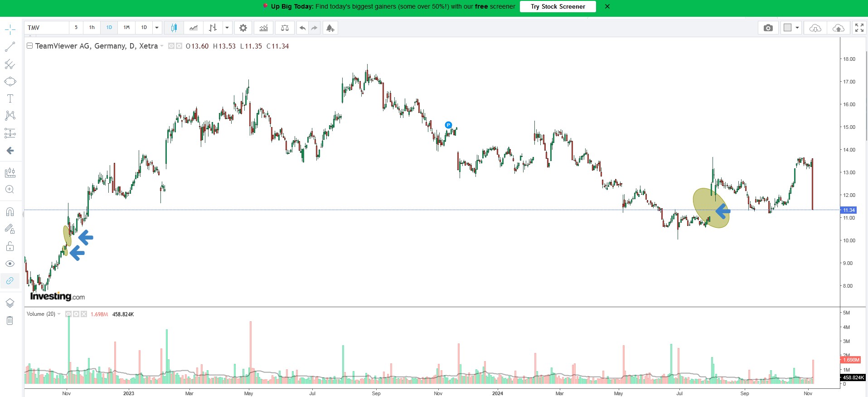Viewport: 868px width, 397px height.
Task: Open chart settings gear
Action: point(243,28)
